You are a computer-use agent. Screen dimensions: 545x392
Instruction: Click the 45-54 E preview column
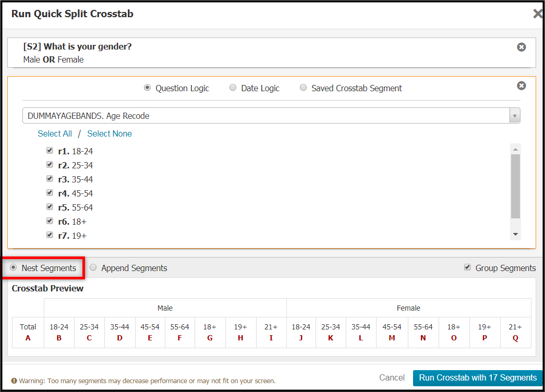point(150,332)
